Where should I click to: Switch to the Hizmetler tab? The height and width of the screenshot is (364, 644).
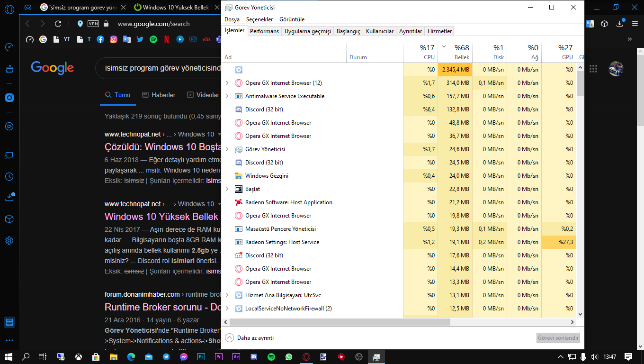[440, 31]
